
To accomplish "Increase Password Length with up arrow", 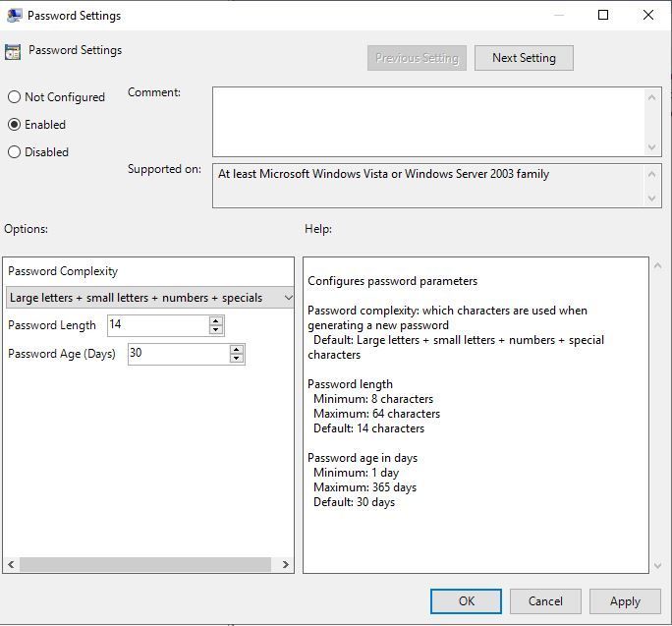I will (x=216, y=320).
